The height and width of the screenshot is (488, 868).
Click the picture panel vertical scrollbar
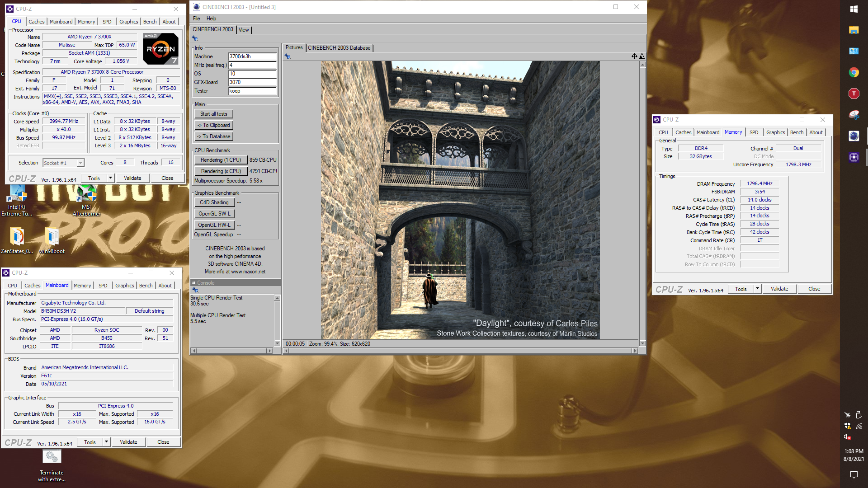[x=642, y=204]
